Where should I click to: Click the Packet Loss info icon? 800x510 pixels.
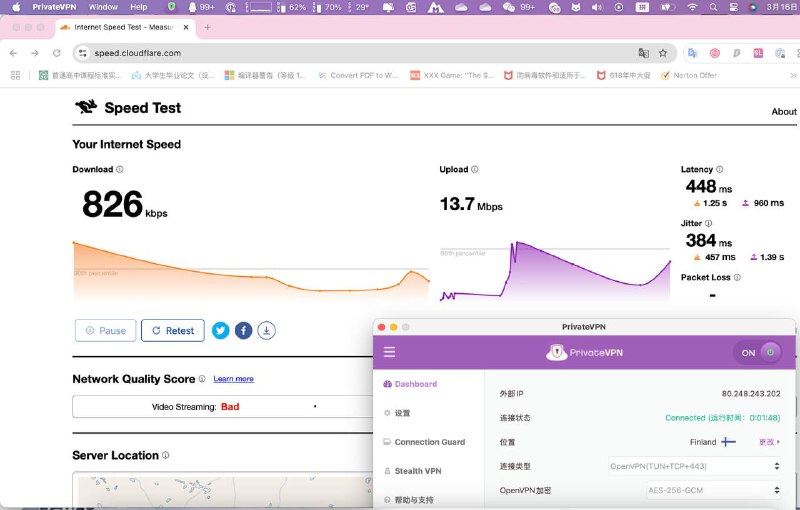click(x=737, y=277)
